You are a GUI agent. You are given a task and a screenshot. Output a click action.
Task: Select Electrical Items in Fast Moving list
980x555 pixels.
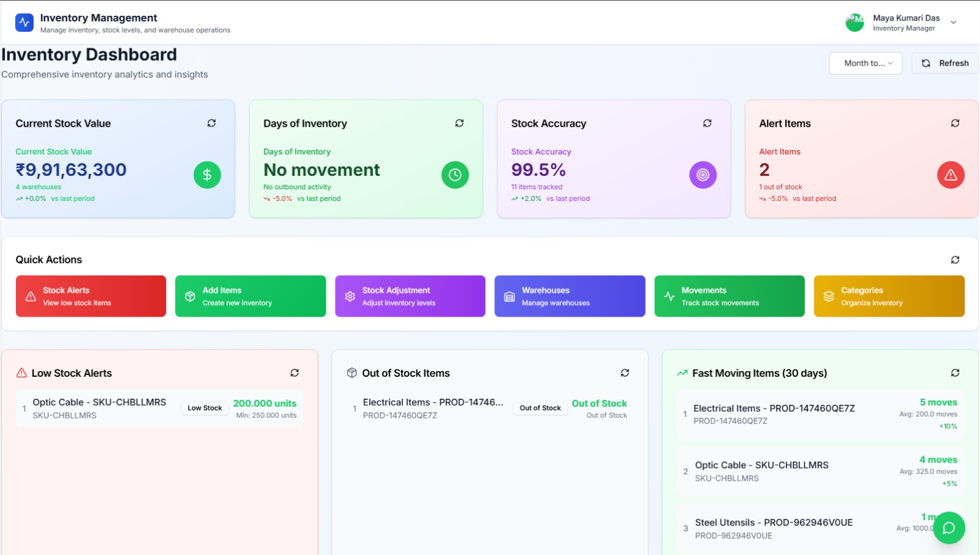coord(774,408)
